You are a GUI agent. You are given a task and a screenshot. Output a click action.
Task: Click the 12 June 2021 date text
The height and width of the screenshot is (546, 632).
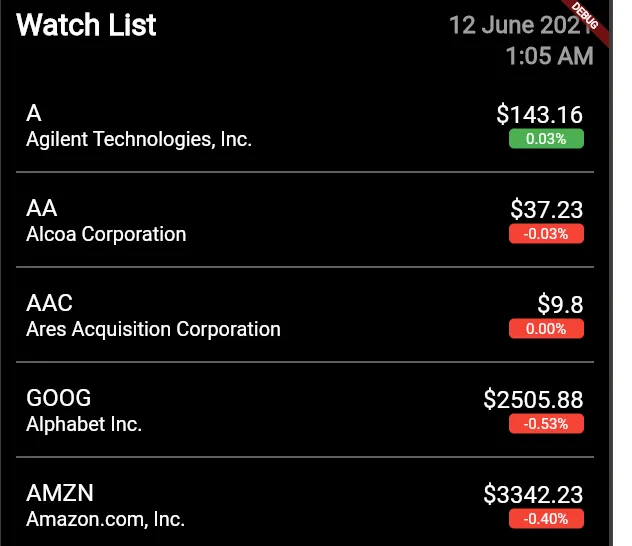520,25
